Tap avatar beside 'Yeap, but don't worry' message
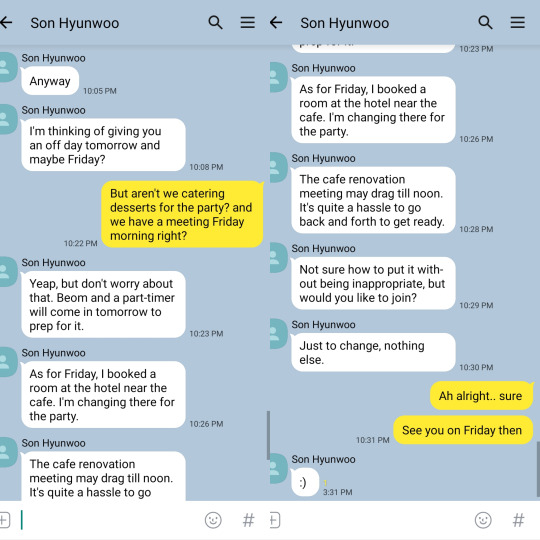This screenshot has width=540, height=540. (x=8, y=271)
